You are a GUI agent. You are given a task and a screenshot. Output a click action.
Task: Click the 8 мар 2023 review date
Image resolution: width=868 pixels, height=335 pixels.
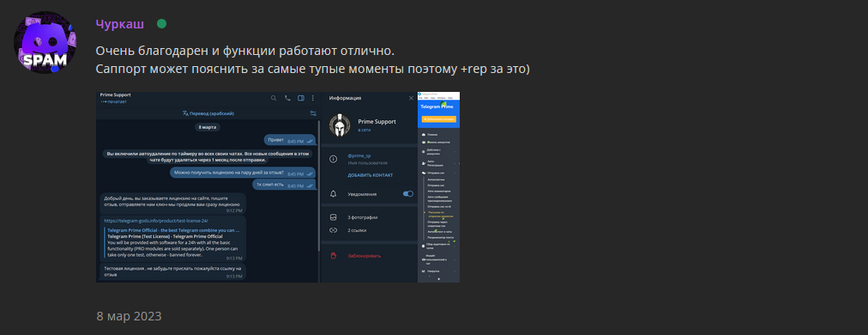tap(129, 316)
